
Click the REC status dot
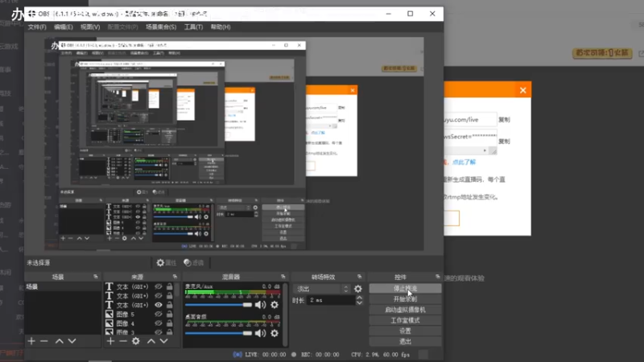tap(294, 355)
